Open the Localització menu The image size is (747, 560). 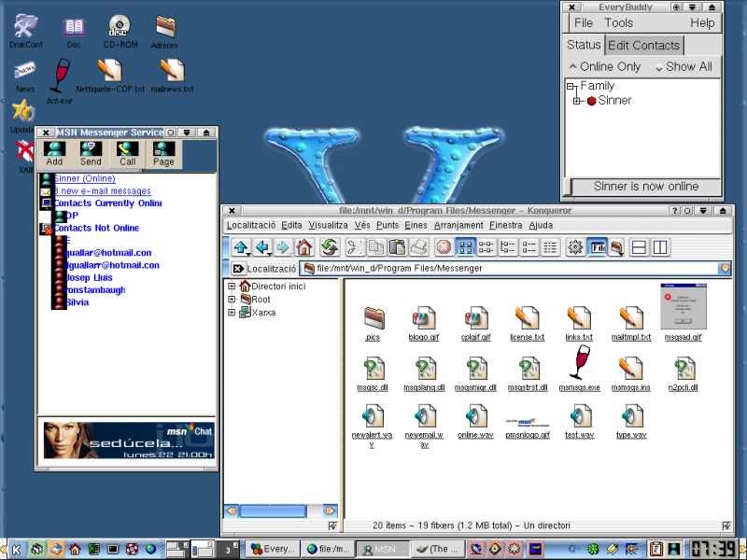(x=251, y=225)
